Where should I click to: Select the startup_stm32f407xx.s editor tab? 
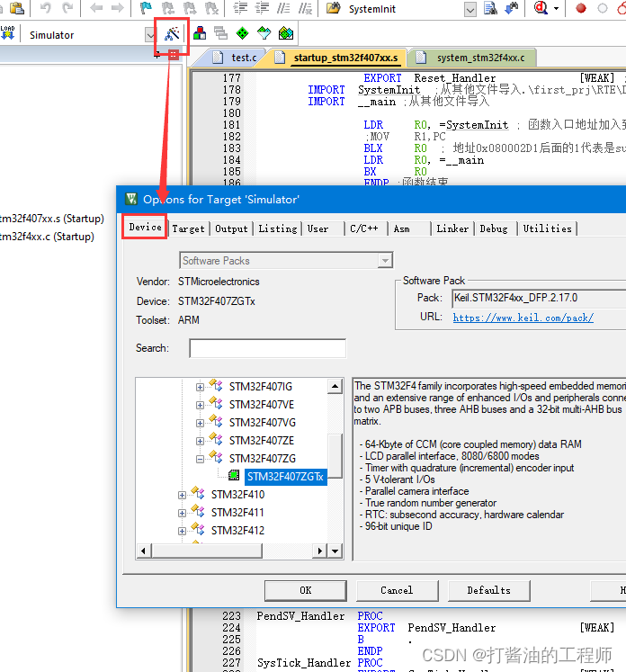[x=337, y=58]
